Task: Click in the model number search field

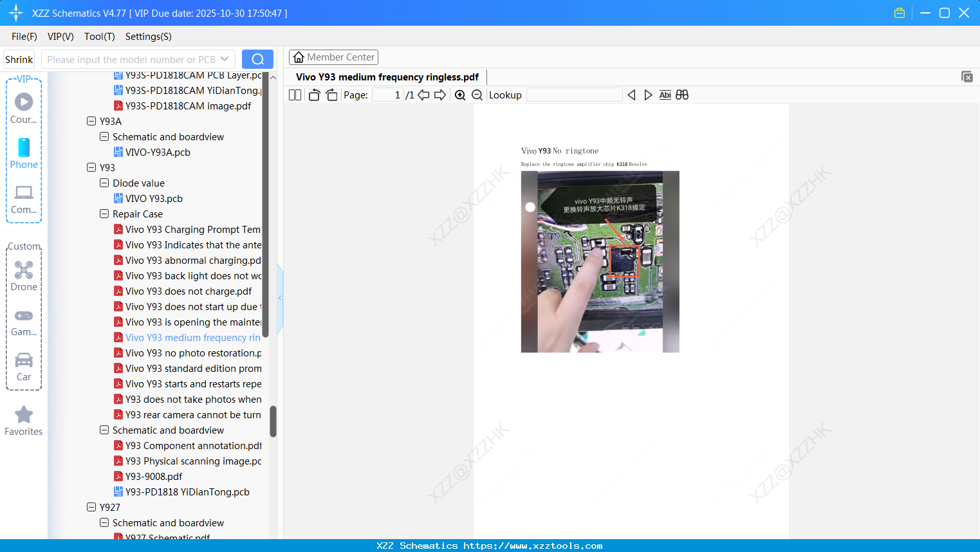Action: point(131,59)
